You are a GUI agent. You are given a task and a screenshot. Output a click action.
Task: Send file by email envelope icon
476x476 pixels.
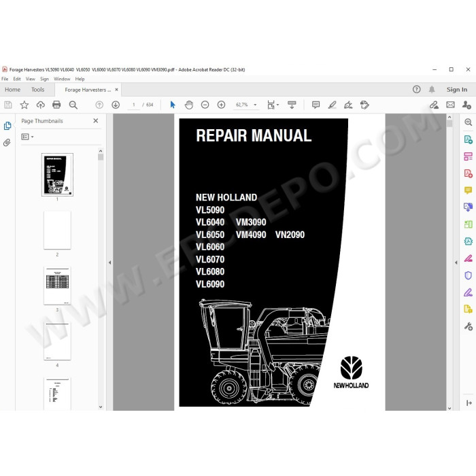(x=450, y=105)
